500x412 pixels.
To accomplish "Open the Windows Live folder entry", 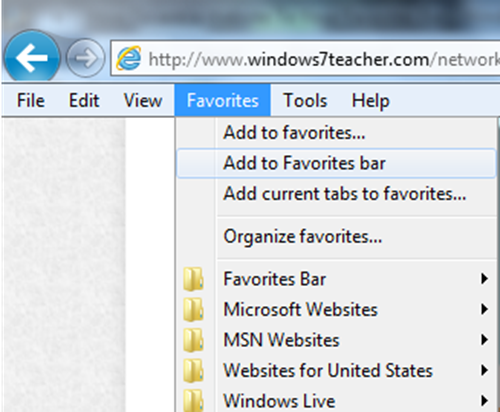I will 336,401.
